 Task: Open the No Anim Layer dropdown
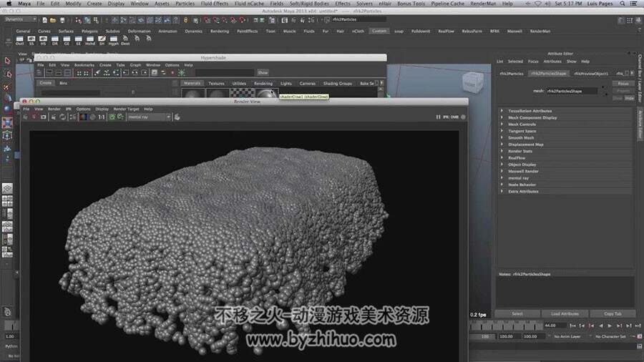(x=566, y=336)
